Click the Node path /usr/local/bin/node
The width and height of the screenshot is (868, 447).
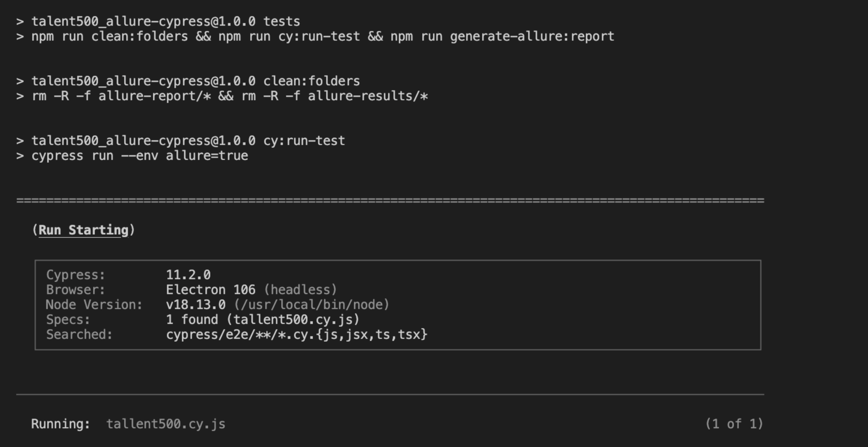312,305
